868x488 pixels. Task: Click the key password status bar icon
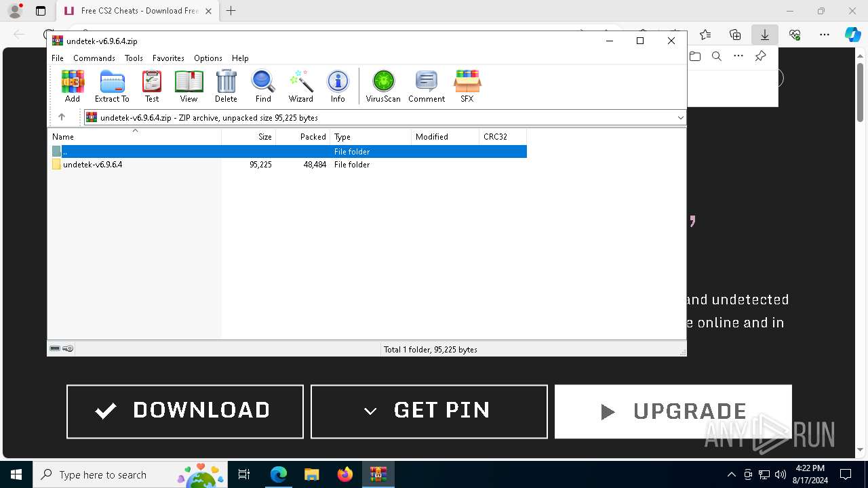coord(68,348)
